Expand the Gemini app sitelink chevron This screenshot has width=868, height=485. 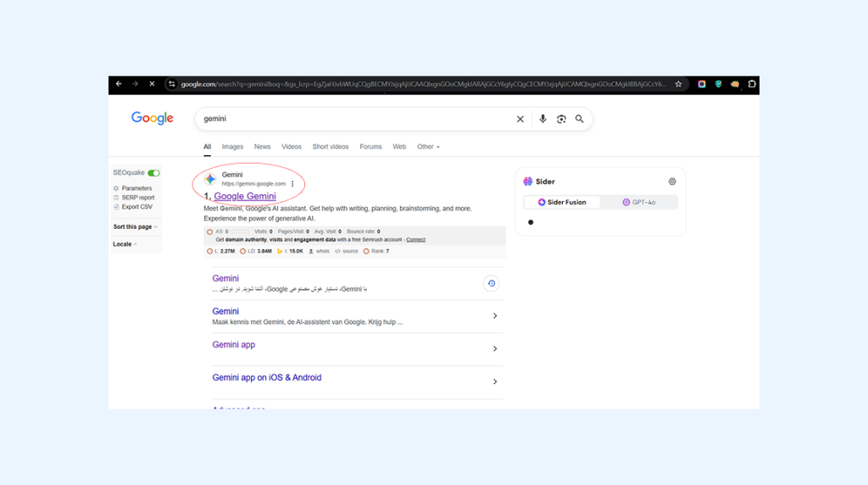tap(495, 348)
